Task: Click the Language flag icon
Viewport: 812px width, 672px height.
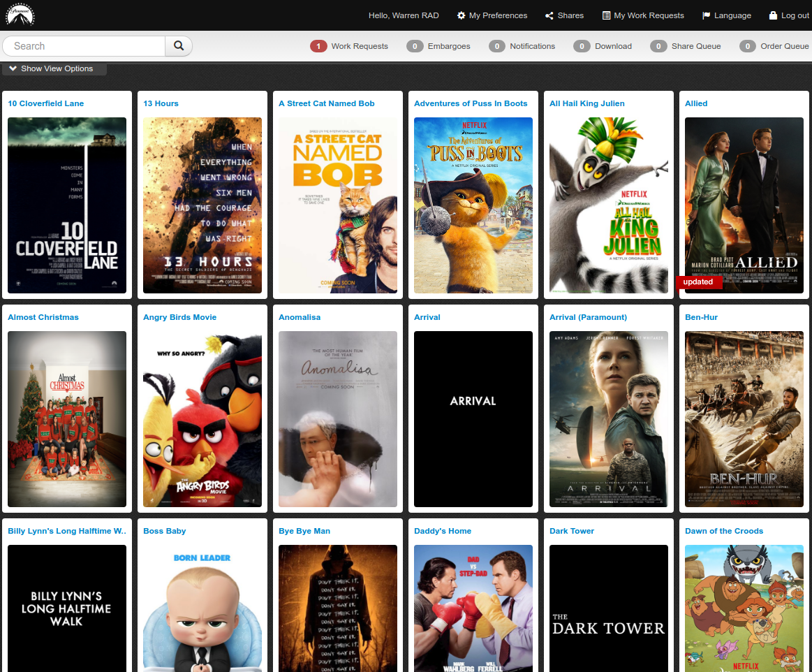Action: coord(706,15)
